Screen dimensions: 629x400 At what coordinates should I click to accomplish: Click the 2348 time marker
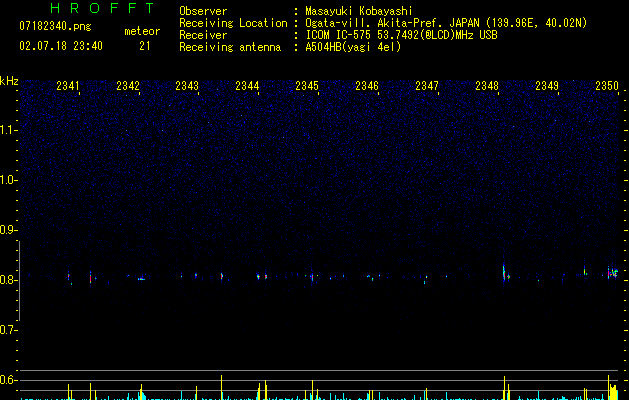pyautogui.click(x=487, y=86)
